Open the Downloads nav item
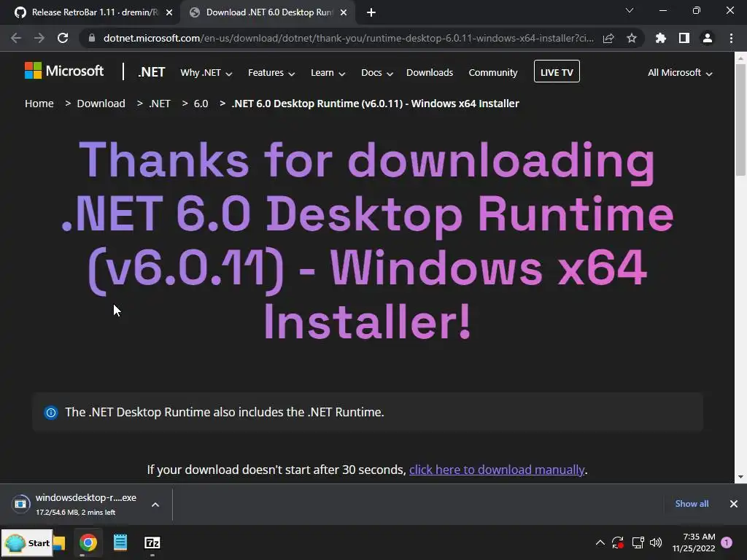 (x=430, y=72)
